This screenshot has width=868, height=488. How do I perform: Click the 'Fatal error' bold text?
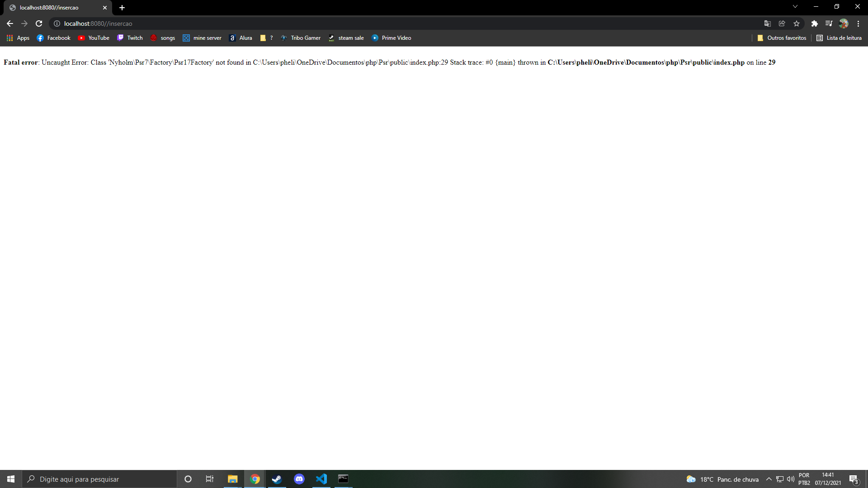21,62
